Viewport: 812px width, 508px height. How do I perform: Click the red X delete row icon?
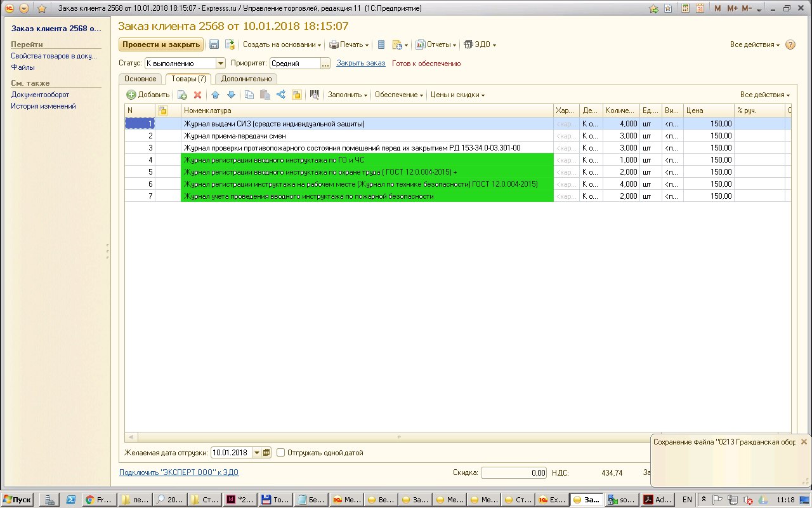coord(197,95)
